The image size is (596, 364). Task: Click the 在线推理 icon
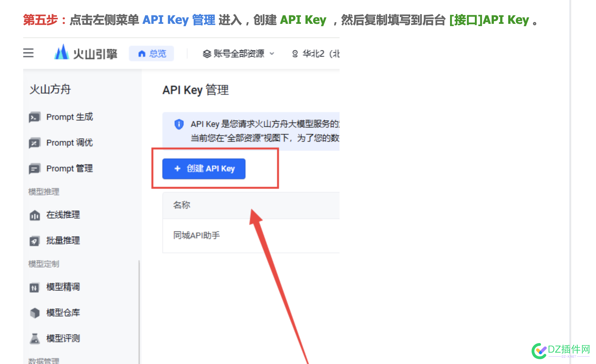[x=34, y=215]
